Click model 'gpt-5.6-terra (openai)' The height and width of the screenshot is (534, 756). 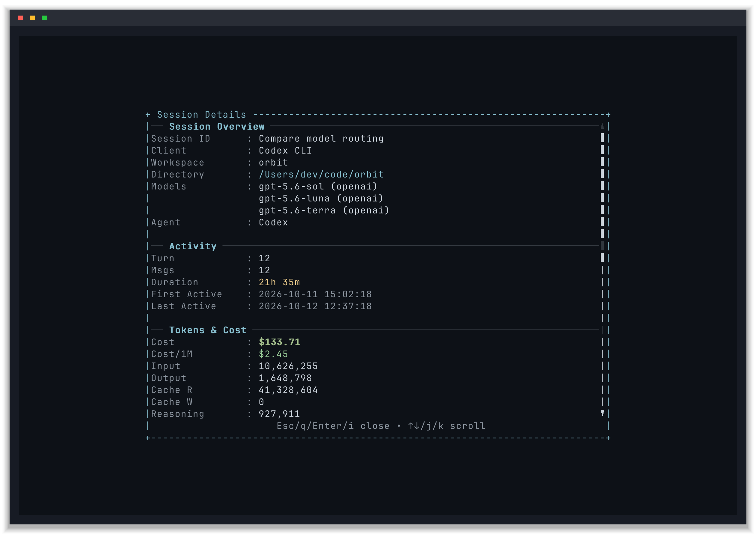[324, 210]
